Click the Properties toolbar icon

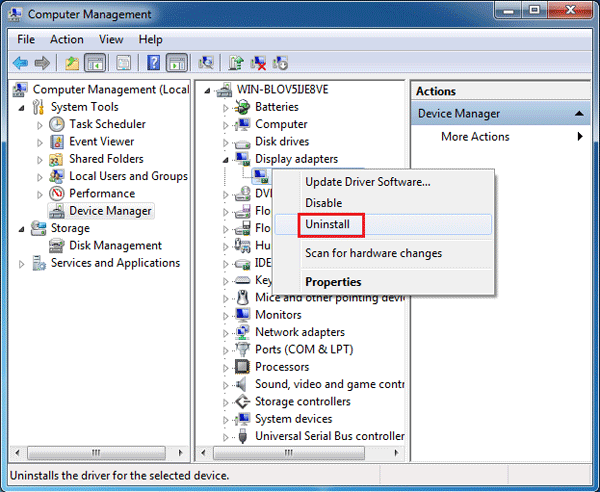click(x=123, y=63)
